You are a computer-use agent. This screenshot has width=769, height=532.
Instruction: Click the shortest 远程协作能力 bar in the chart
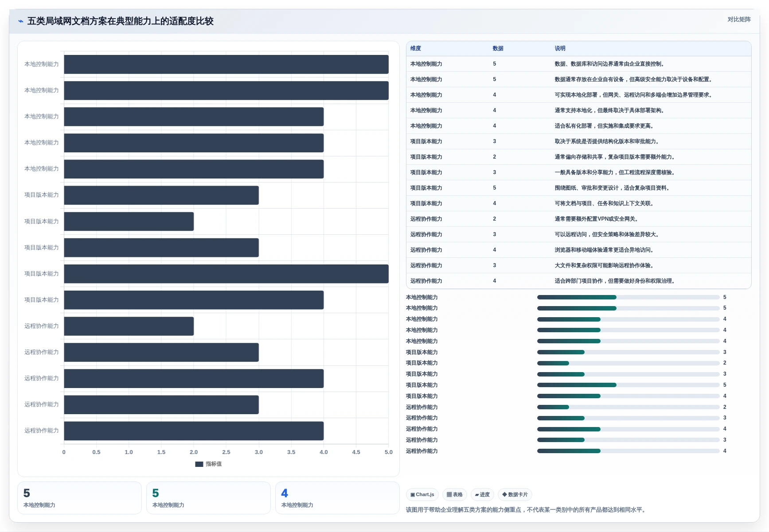129,326
